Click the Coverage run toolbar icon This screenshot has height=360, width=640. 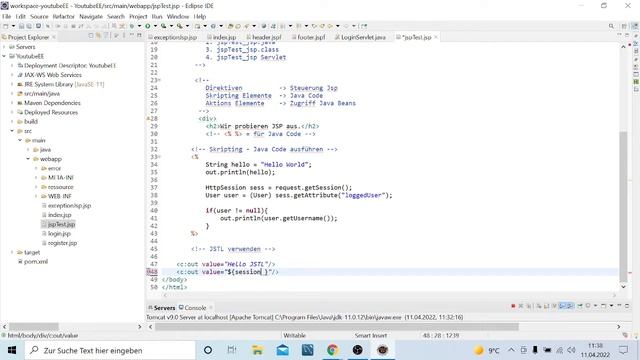[163, 26]
